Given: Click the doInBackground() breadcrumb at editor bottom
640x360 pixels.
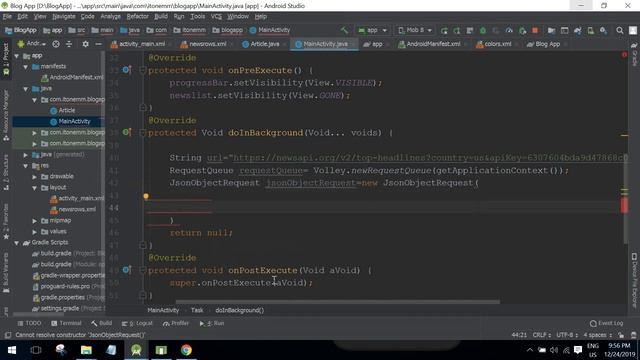Looking at the screenshot, I should click(240, 310).
